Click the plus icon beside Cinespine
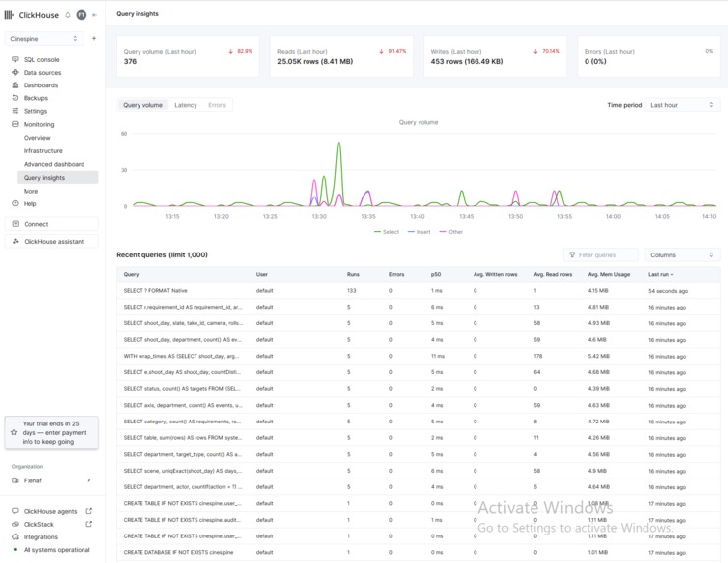The width and height of the screenshot is (728, 563). pos(94,39)
